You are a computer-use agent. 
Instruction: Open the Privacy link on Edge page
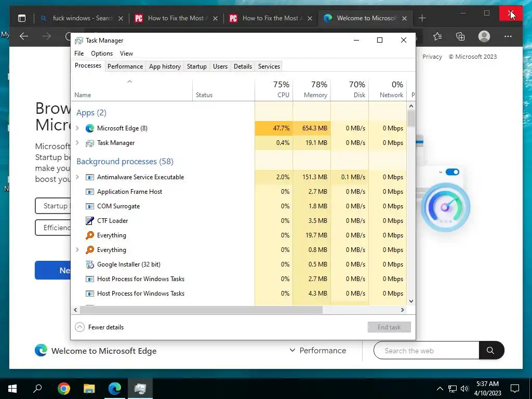click(x=432, y=57)
